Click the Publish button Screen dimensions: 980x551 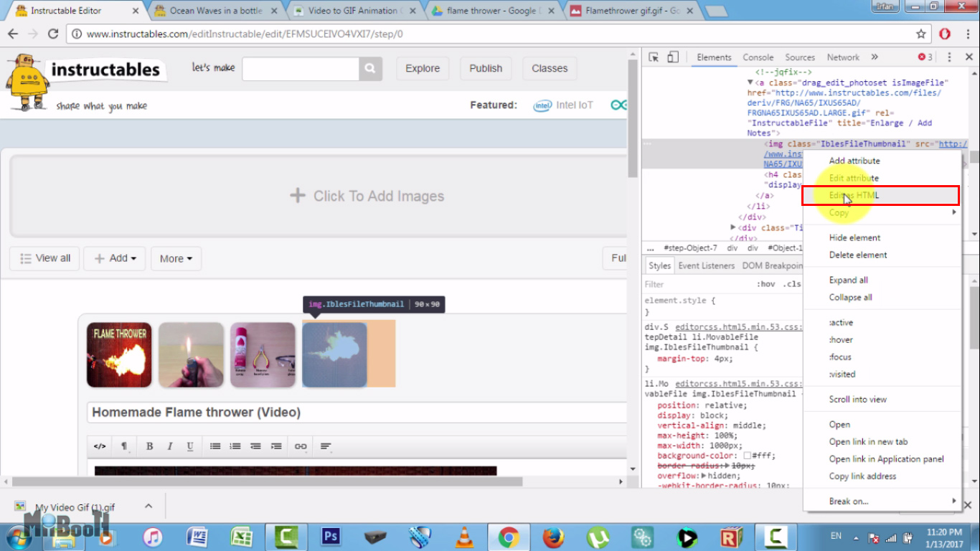(486, 69)
